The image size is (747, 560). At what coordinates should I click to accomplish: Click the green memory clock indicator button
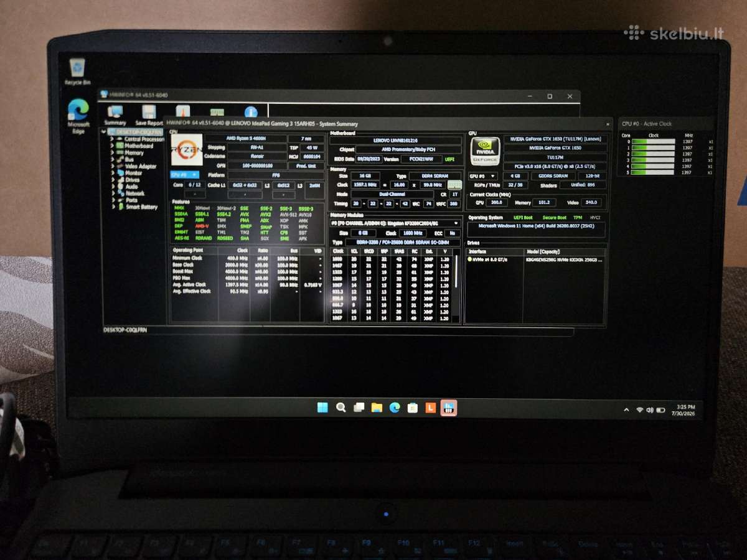pos(454,185)
